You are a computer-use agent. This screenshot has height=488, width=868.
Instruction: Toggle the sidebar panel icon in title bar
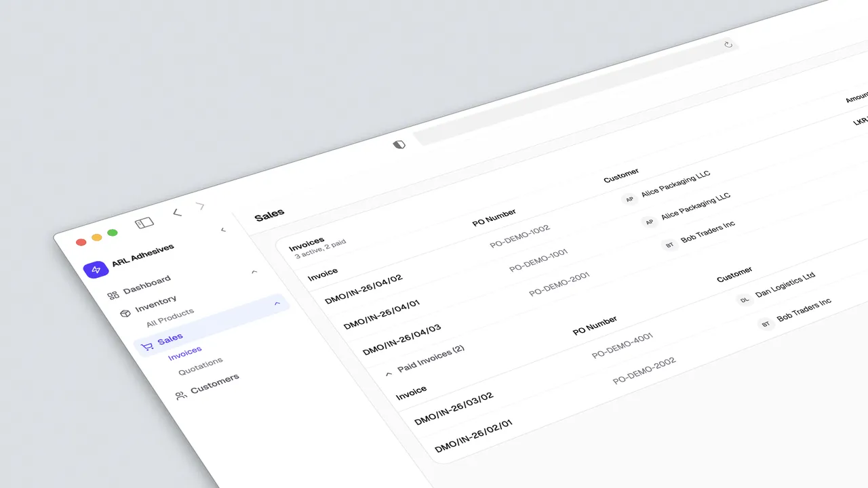(144, 222)
